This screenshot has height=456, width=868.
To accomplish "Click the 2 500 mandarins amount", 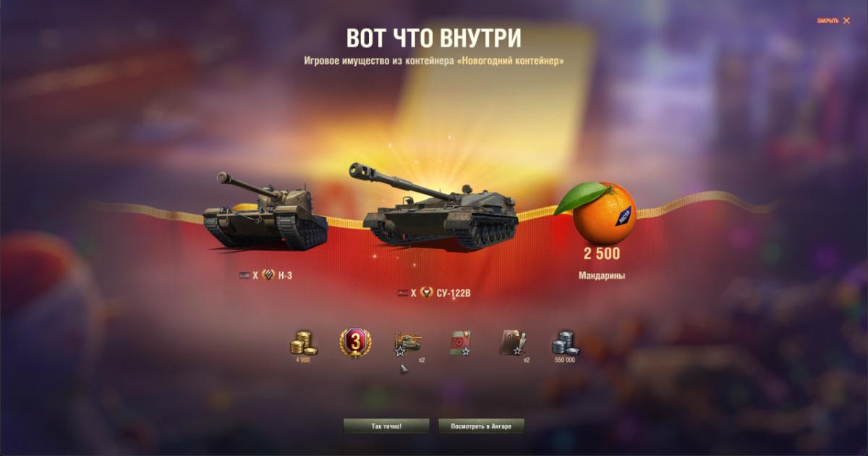I will (x=602, y=253).
